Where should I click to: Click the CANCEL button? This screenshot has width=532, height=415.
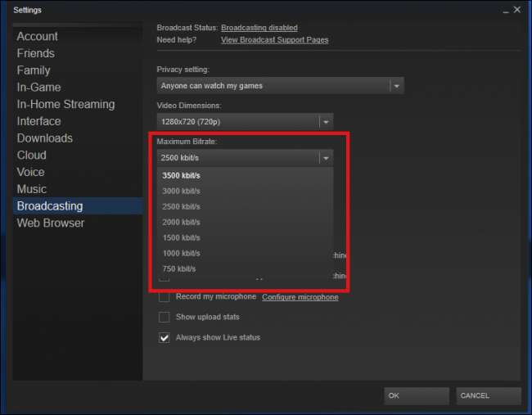point(489,395)
